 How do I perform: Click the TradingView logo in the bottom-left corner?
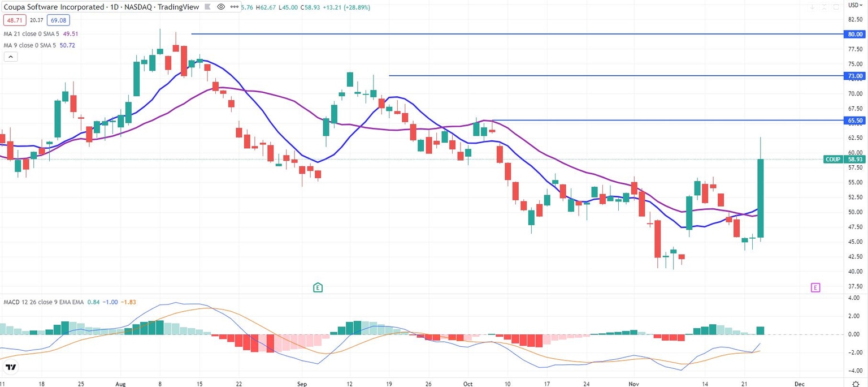pyautogui.click(x=10, y=367)
